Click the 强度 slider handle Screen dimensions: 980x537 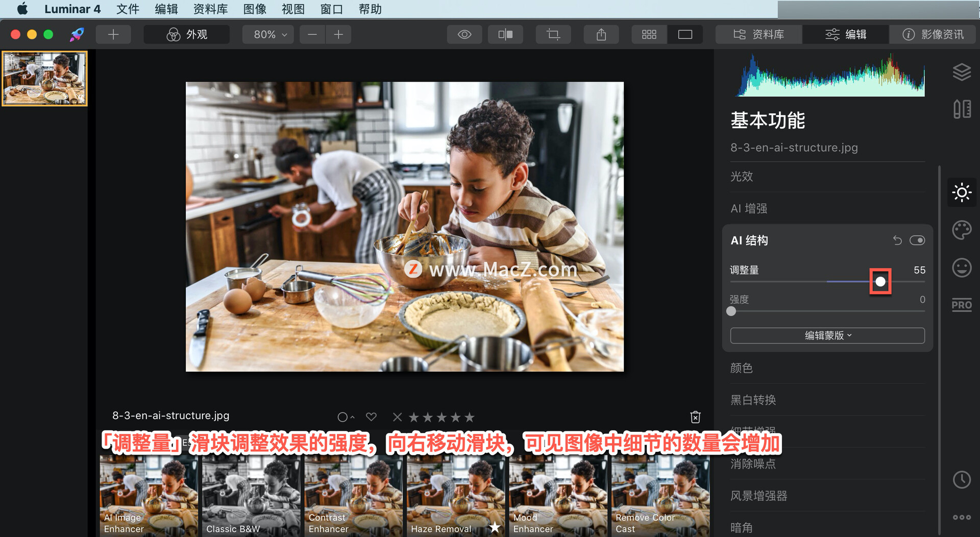pyautogui.click(x=731, y=311)
